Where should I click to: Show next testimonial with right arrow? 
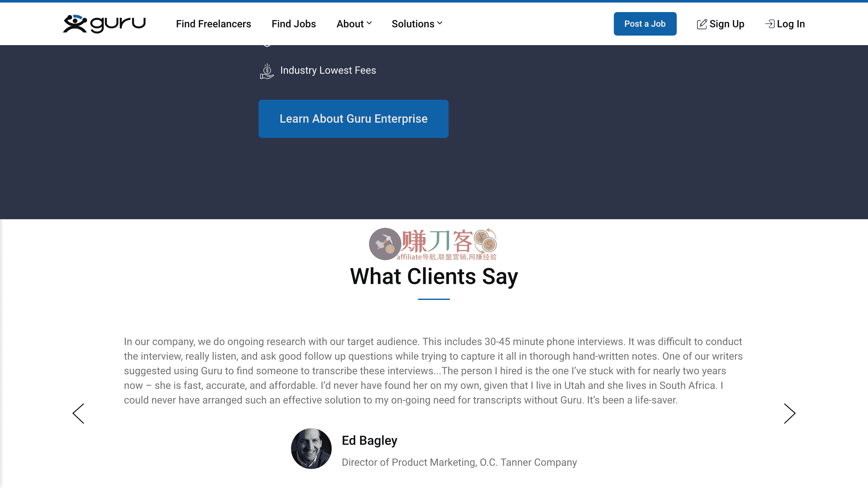tap(789, 414)
